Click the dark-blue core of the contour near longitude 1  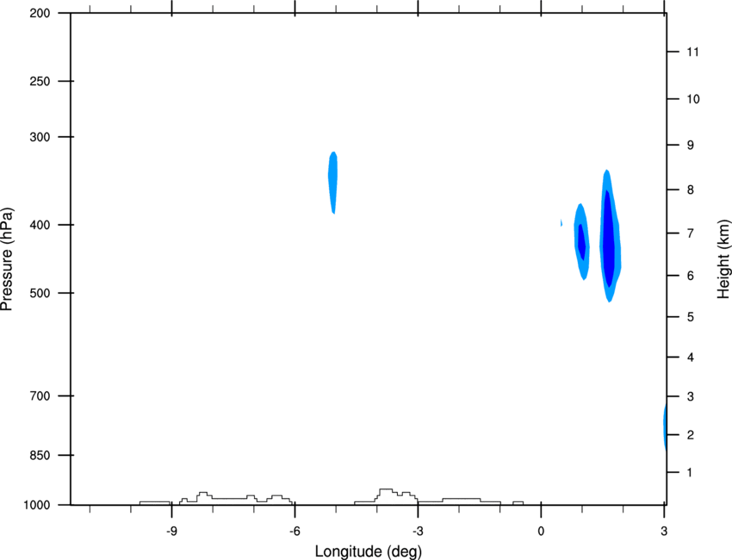click(581, 242)
